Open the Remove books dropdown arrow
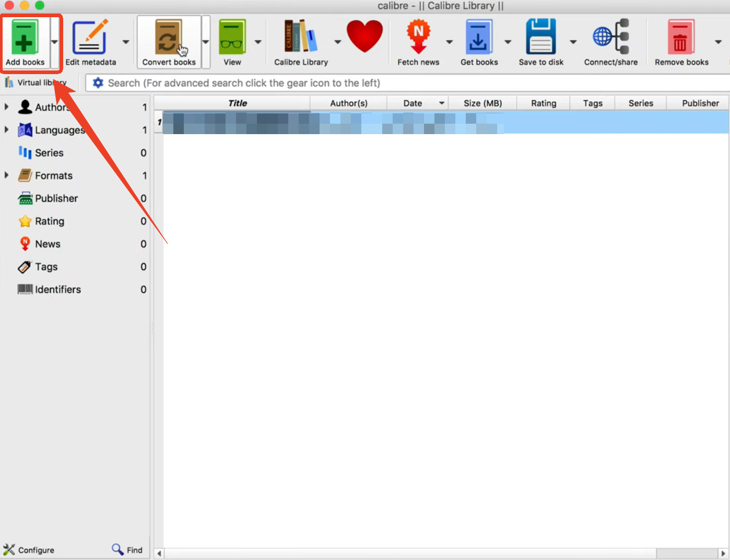Image resolution: width=730 pixels, height=560 pixels. click(x=719, y=42)
